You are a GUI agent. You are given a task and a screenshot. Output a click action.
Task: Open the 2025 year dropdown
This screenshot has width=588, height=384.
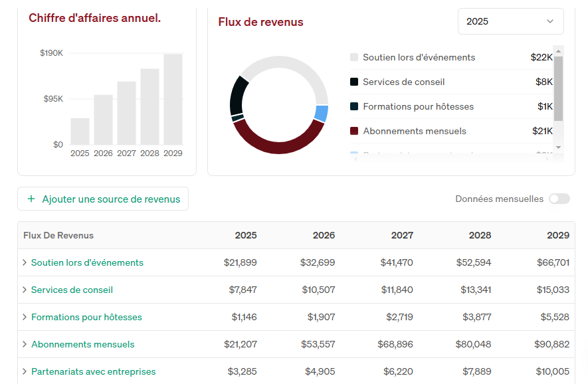pos(510,21)
